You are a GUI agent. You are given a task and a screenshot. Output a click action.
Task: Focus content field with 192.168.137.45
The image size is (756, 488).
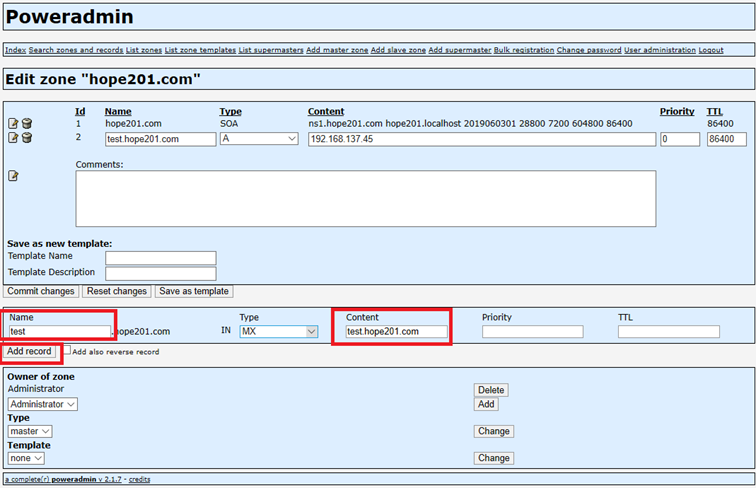(482, 139)
